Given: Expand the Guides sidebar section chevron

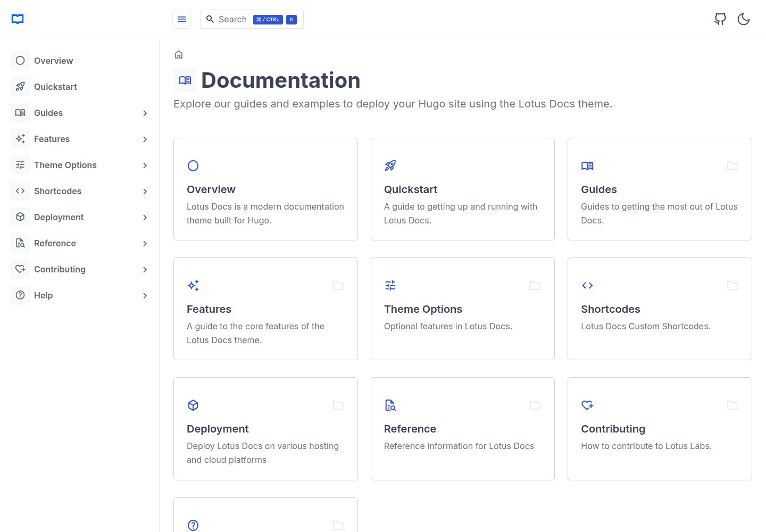Looking at the screenshot, I should (145, 113).
